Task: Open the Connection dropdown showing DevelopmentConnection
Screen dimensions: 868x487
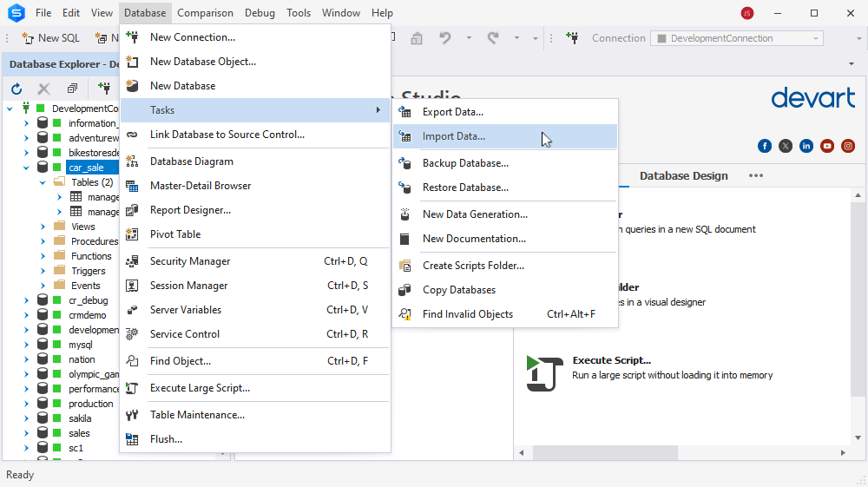Action: 737,38
